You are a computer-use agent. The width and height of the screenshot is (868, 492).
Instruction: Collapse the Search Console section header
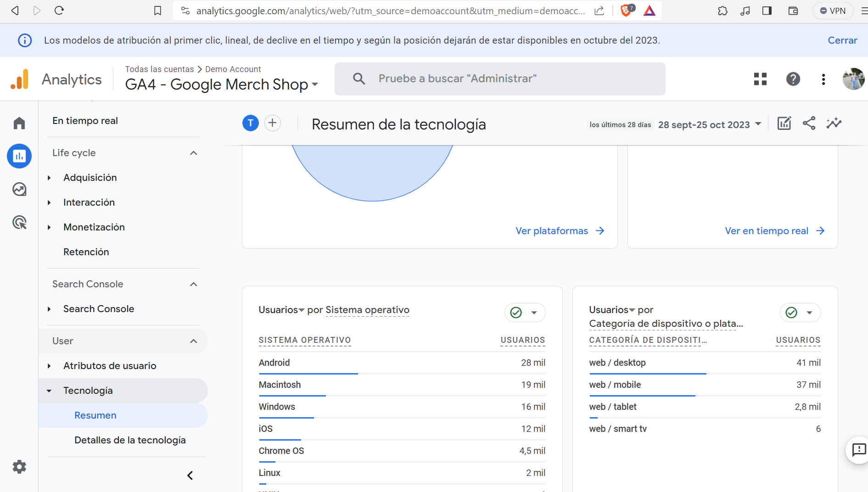click(194, 284)
